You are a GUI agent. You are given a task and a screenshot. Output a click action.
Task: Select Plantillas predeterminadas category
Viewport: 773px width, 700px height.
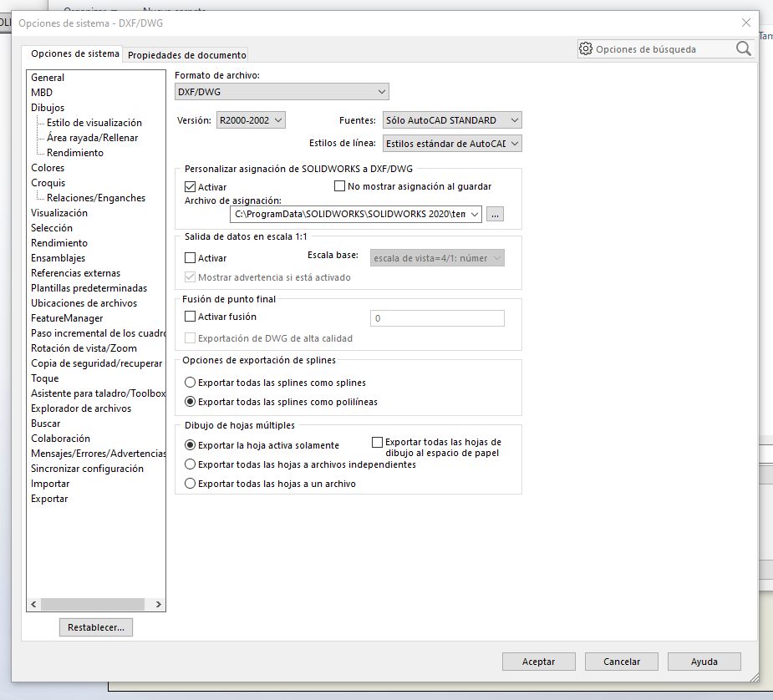[x=89, y=288]
